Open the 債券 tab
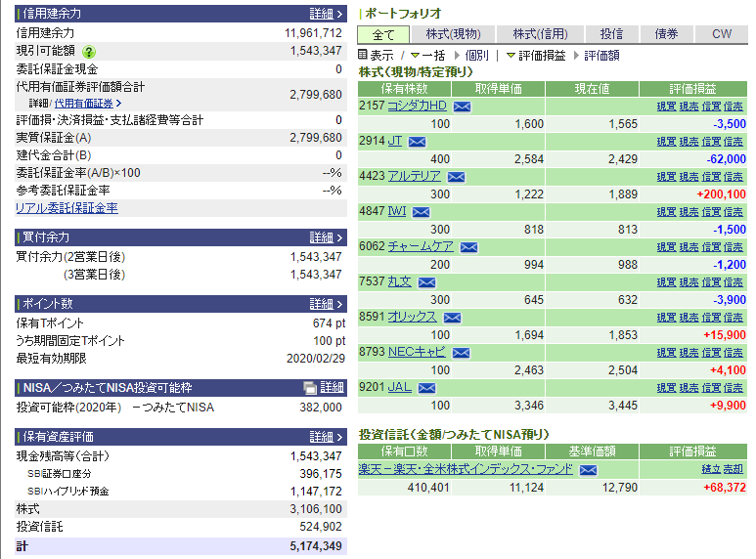 pyautogui.click(x=666, y=34)
